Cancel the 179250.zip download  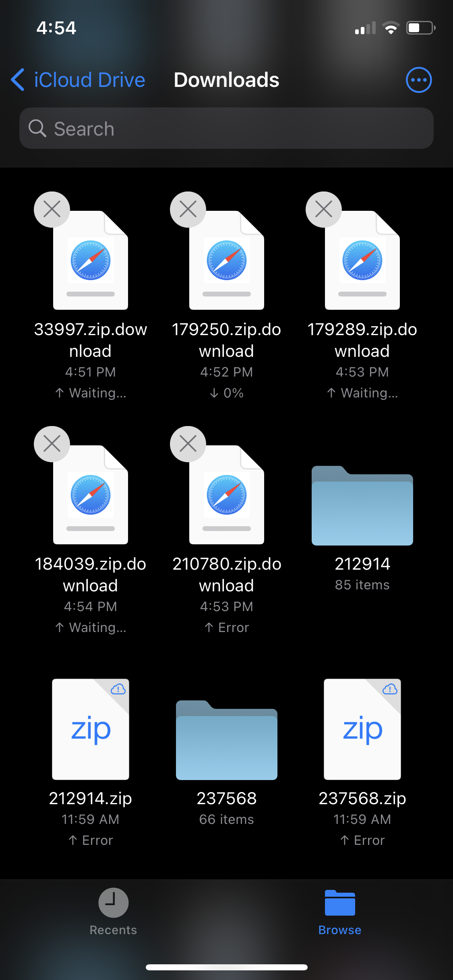188,210
